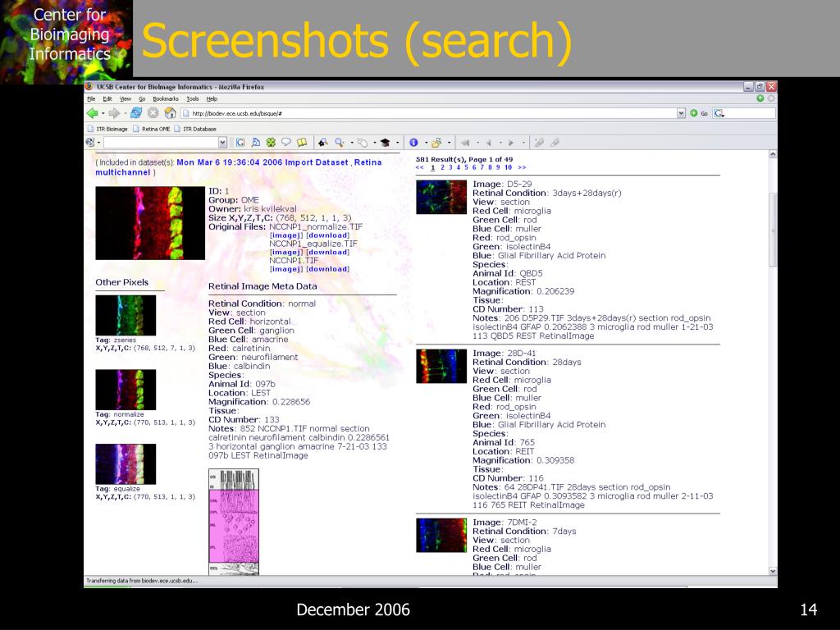The image size is (840, 630).
Task: Click the magnifying glass toolbar icon
Action: (x=339, y=143)
